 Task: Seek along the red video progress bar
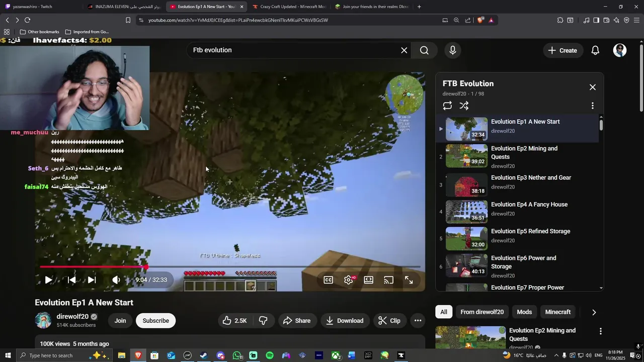(x=230, y=267)
